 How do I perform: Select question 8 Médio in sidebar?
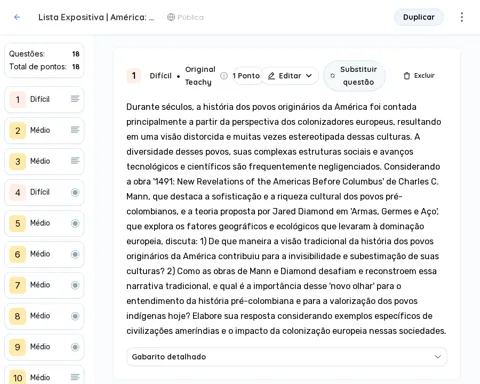44,316
